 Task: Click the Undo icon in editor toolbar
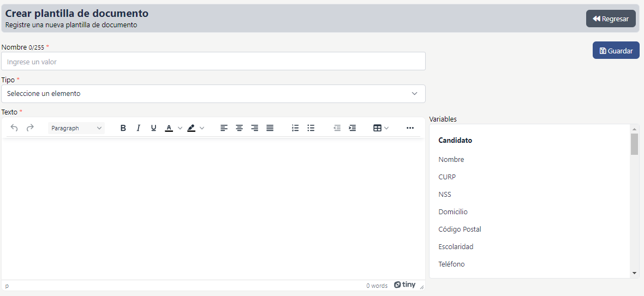(x=14, y=128)
